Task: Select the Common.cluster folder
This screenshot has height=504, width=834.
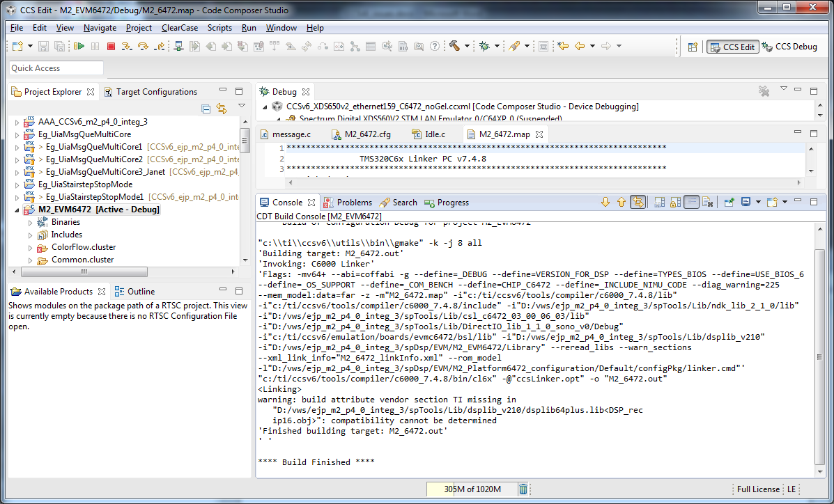Action: tap(82, 260)
